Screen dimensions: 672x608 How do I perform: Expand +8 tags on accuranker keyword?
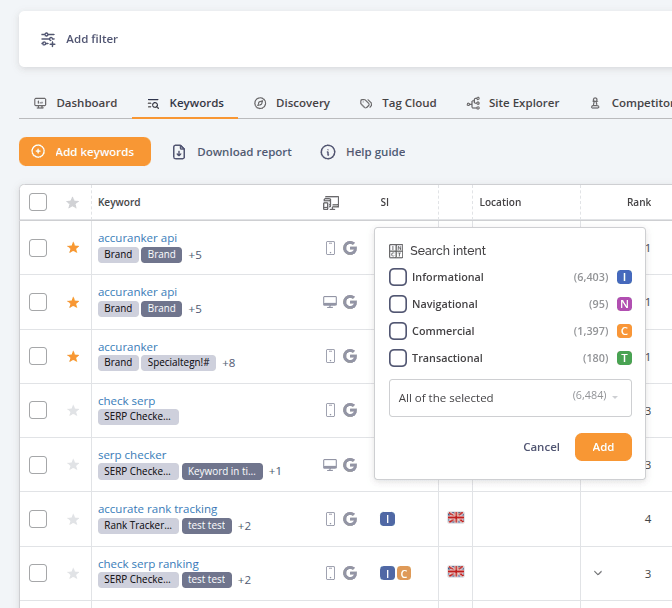click(x=229, y=363)
